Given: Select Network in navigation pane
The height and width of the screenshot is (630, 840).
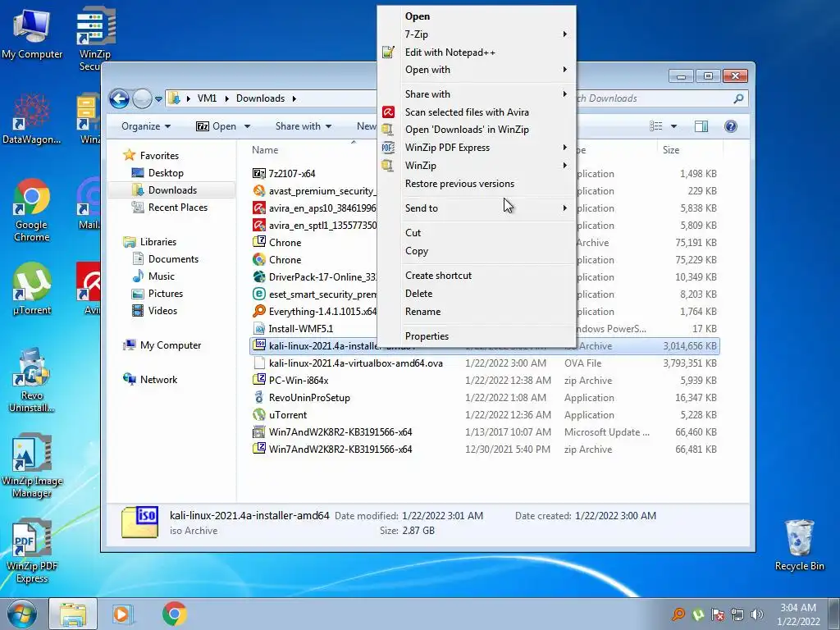Looking at the screenshot, I should click(158, 379).
